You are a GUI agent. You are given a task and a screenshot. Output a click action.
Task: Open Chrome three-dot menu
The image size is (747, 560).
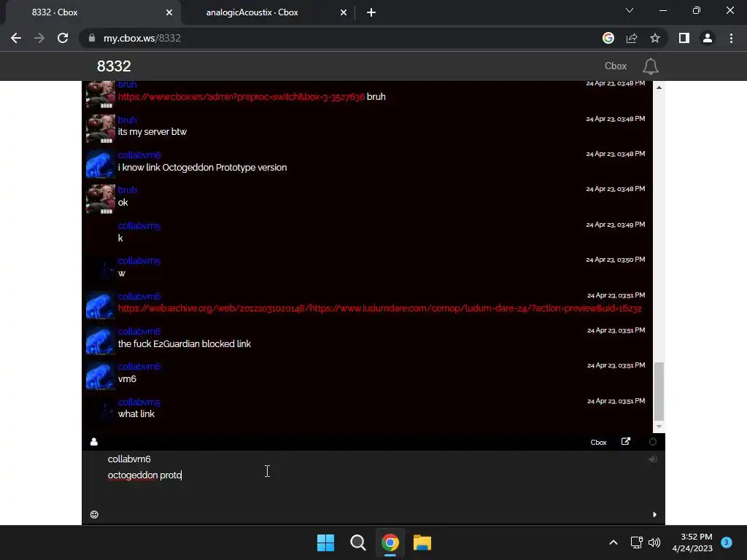[731, 38]
